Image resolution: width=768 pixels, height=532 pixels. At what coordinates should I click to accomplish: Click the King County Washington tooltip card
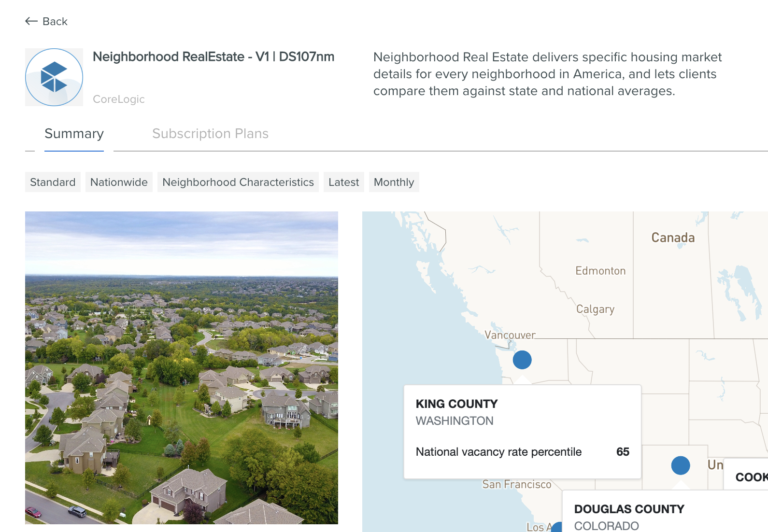pos(522,431)
